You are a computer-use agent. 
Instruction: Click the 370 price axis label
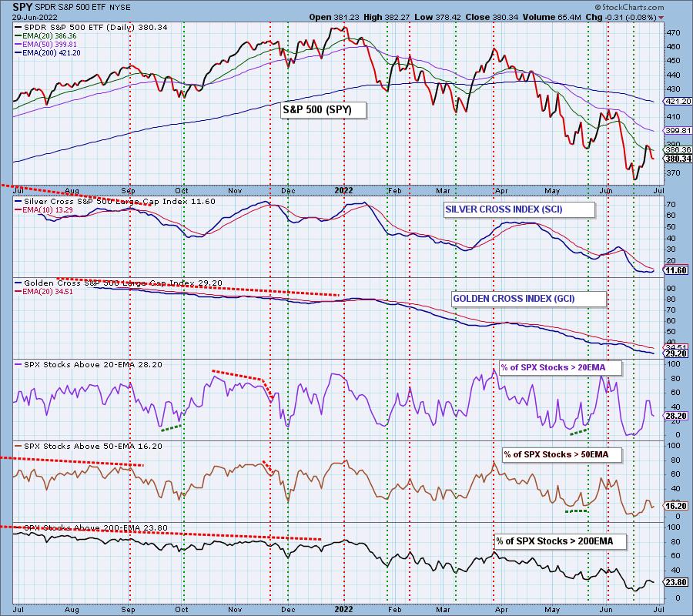(x=674, y=172)
